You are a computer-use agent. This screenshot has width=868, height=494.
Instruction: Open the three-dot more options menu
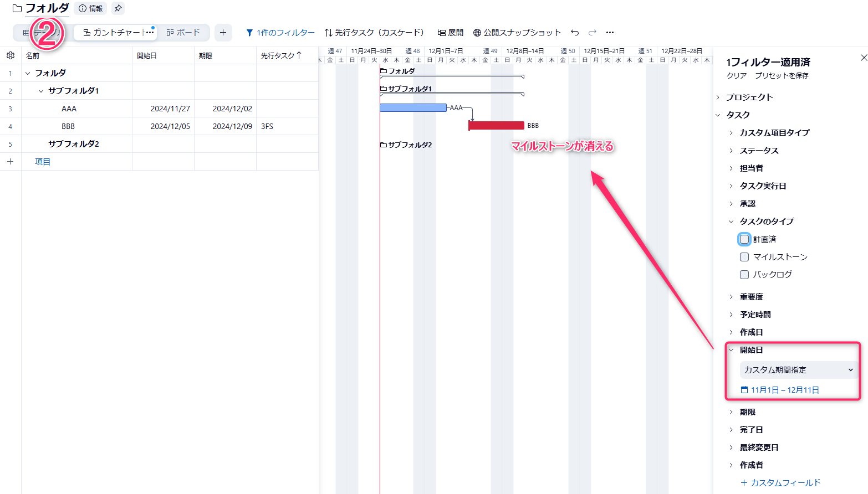(610, 33)
